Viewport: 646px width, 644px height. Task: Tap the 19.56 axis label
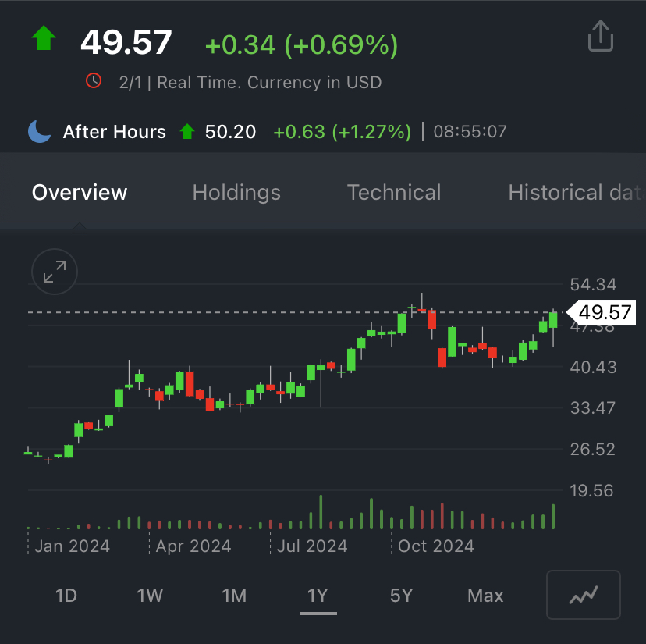click(x=591, y=491)
